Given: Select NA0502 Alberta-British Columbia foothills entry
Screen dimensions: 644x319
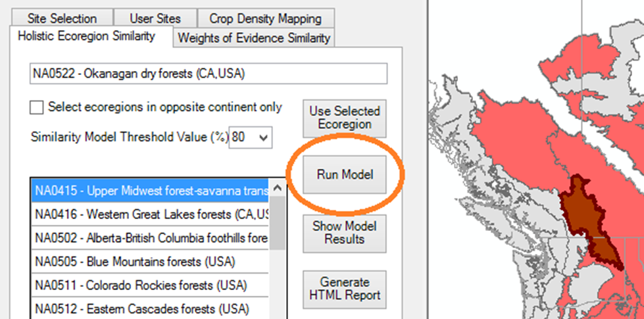Looking at the screenshot, I should [150, 237].
